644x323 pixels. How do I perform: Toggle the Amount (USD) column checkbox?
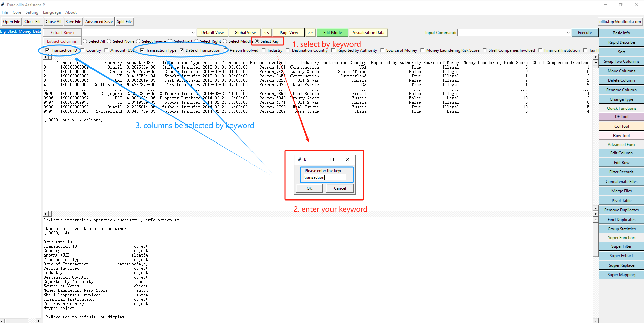(106, 50)
